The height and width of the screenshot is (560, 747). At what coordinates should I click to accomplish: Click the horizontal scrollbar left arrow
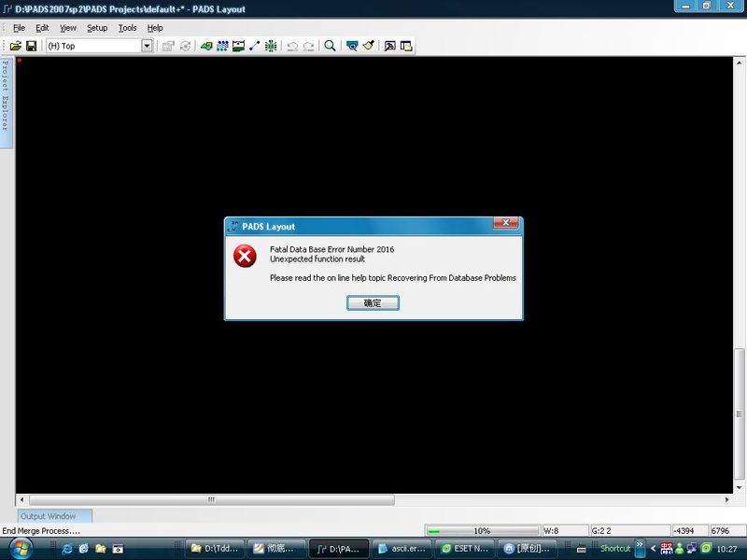pos(21,500)
